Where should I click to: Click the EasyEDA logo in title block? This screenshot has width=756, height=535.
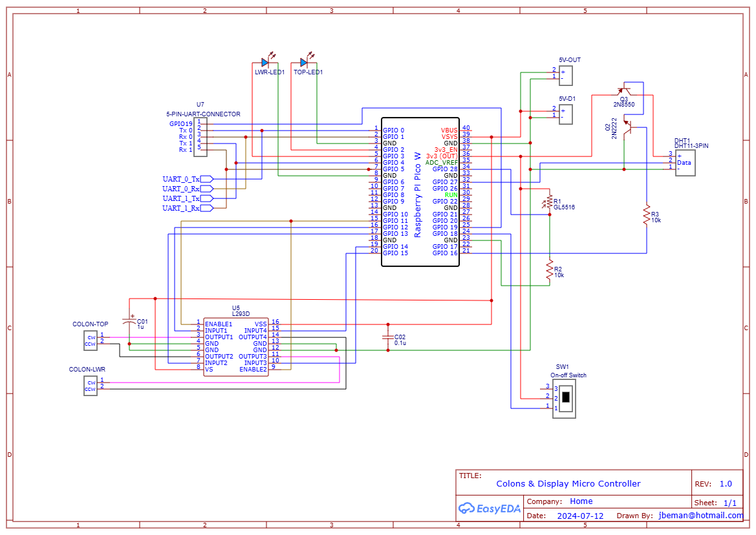(x=490, y=508)
